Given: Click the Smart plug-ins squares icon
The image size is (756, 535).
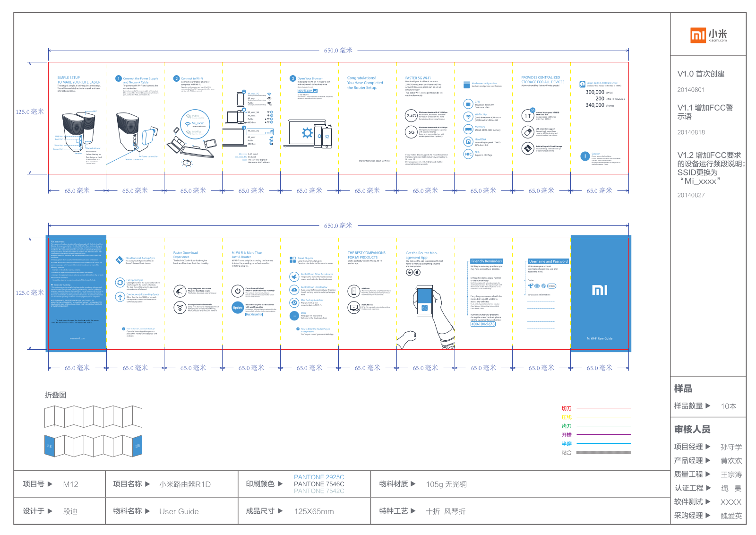Looking at the screenshot, I should (292, 260).
